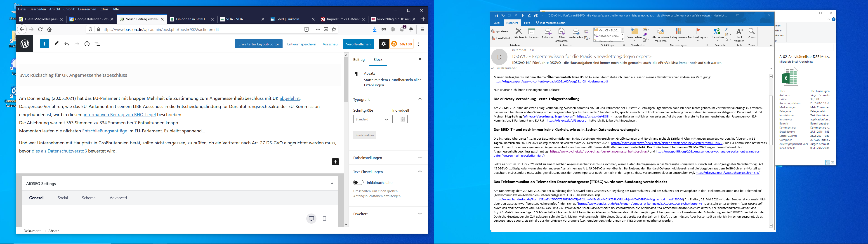This screenshot has width=868, height=244.
Task: Select the pencil tools icon in editor toolbar
Action: [x=56, y=44]
